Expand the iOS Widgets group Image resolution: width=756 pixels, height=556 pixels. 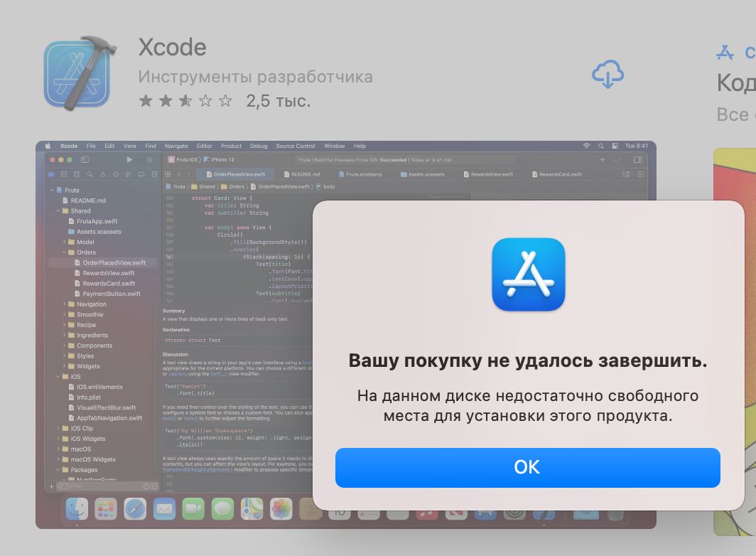click(58, 439)
